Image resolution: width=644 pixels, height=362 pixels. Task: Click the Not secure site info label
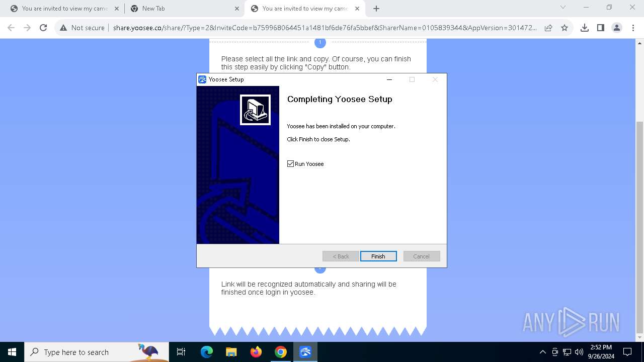point(82,28)
